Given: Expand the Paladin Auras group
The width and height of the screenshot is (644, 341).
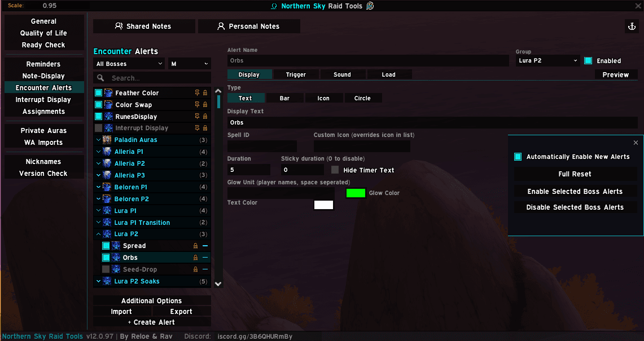Looking at the screenshot, I should pyautogui.click(x=99, y=140).
